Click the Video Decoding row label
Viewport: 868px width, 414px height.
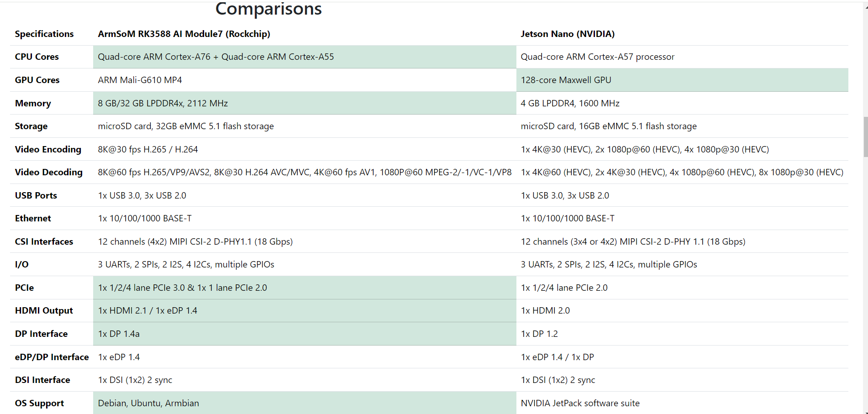pyautogui.click(x=48, y=172)
